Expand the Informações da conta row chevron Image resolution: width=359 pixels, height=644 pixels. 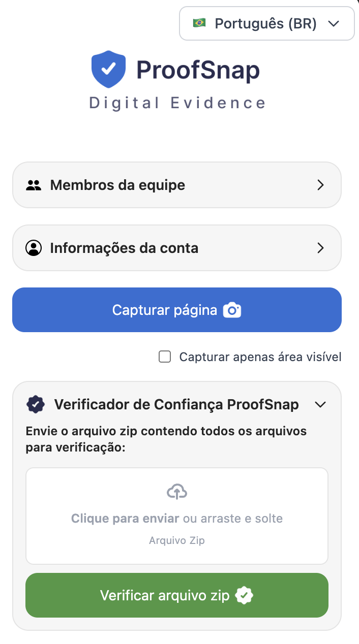point(320,248)
